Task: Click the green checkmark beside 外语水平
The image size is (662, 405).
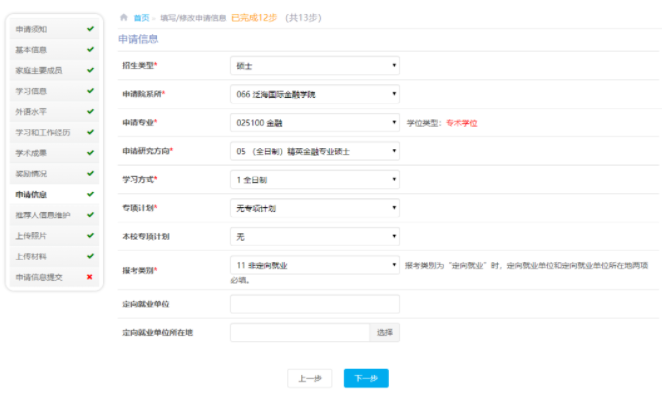Action: pos(90,111)
